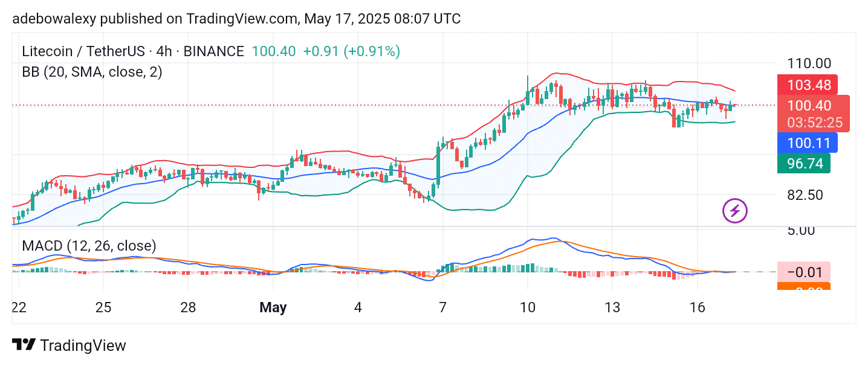
Task: Click the 7 date on time axis
Action: [x=442, y=307]
